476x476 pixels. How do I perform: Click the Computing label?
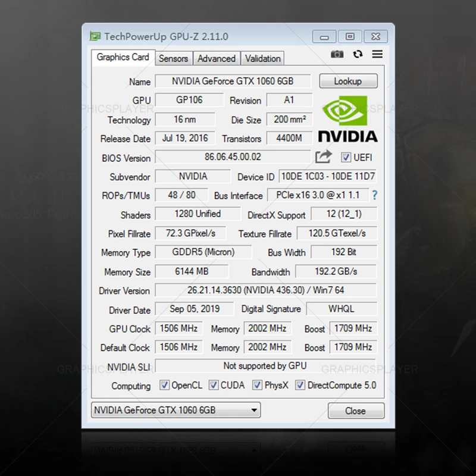pos(131,386)
